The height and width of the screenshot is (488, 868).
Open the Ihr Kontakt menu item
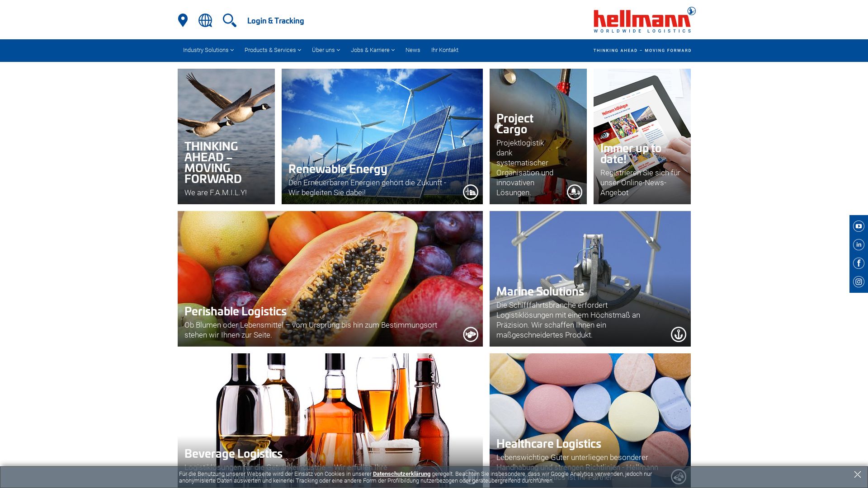pos(445,50)
